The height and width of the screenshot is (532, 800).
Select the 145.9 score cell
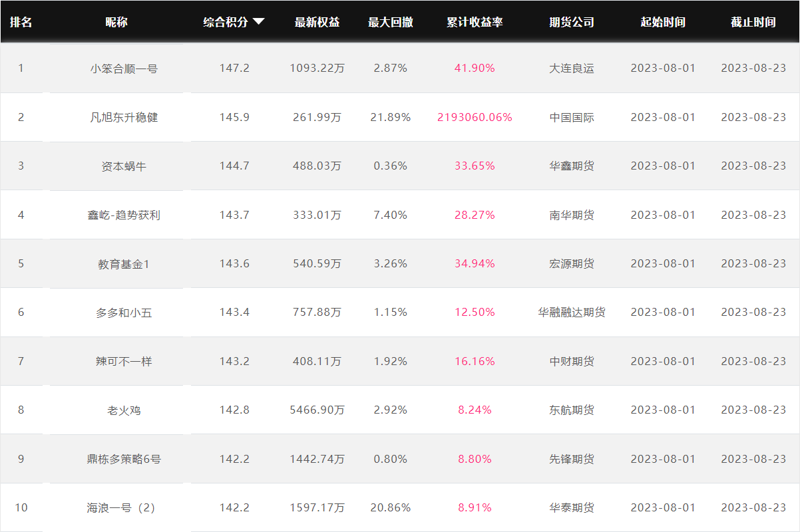pyautogui.click(x=234, y=117)
